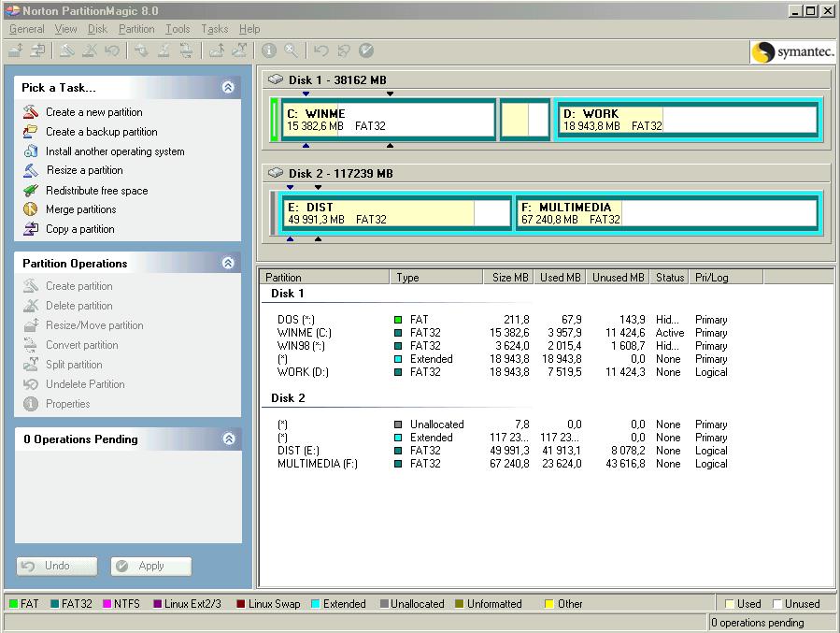The image size is (840, 633).
Task: Select the F: MULTIMEDIA partition block
Action: (667, 213)
